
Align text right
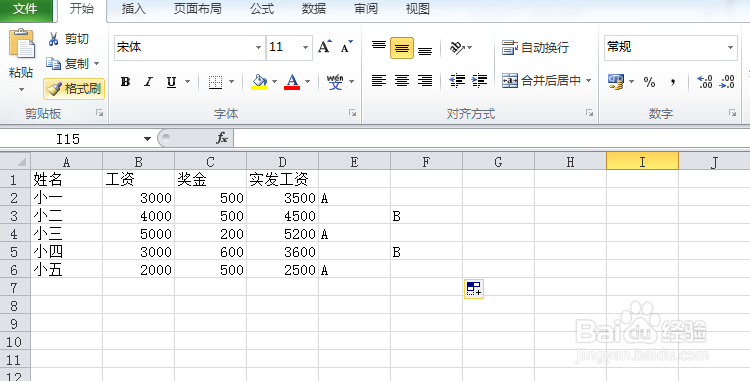point(425,81)
